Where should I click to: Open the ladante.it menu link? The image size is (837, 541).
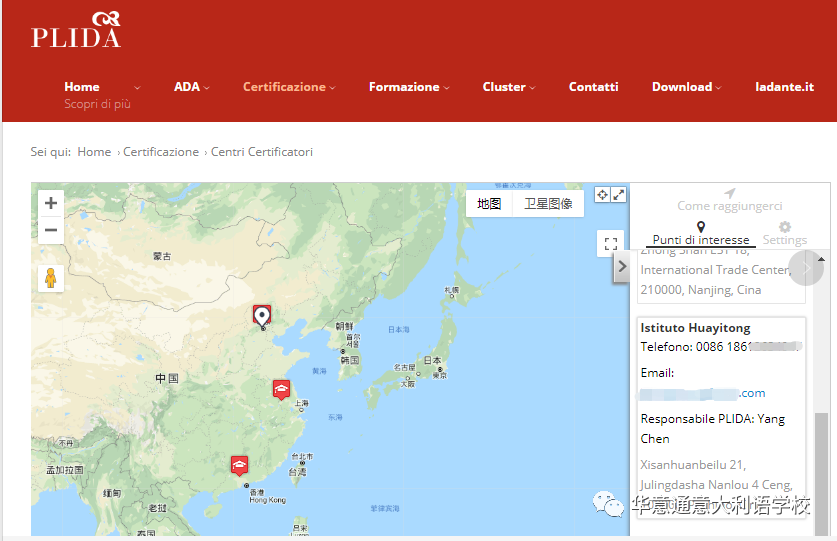[784, 87]
